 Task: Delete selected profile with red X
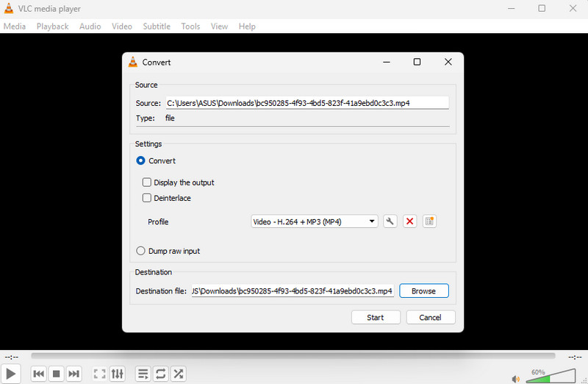point(409,221)
